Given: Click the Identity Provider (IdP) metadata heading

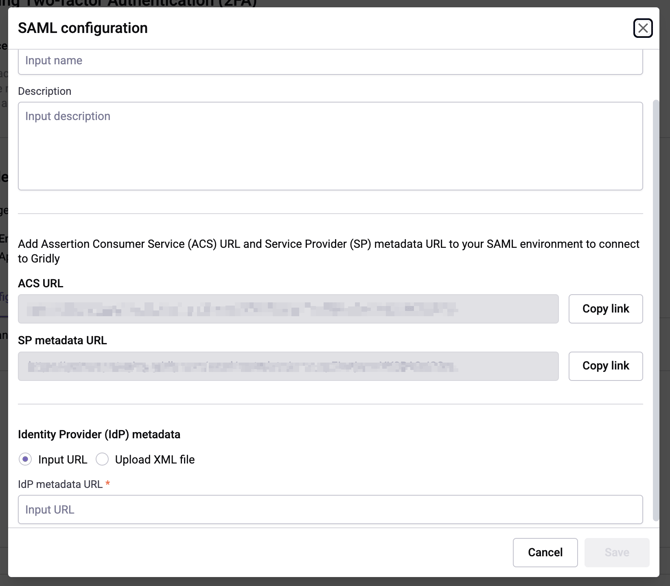Looking at the screenshot, I should coord(99,435).
